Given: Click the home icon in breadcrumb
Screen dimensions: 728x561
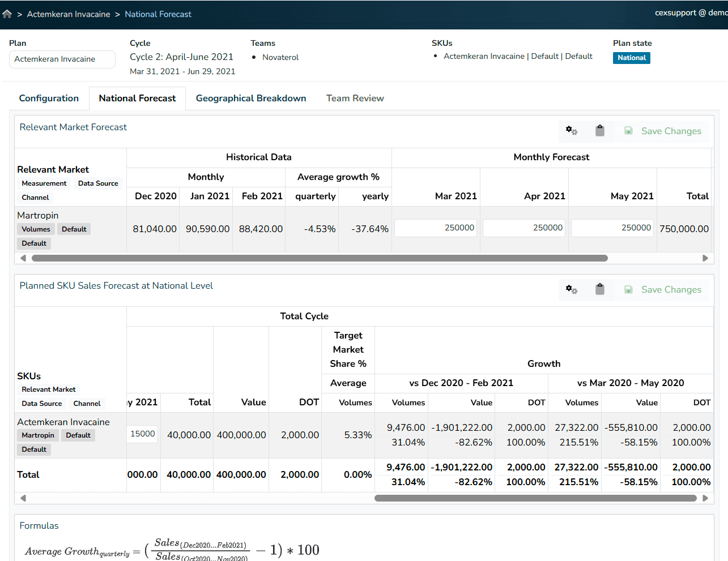Looking at the screenshot, I should [x=7, y=14].
